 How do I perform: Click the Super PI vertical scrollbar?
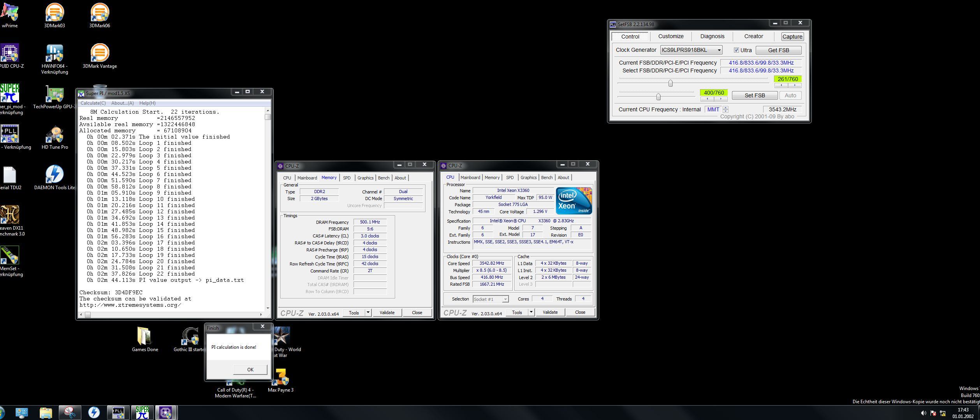(x=267, y=209)
